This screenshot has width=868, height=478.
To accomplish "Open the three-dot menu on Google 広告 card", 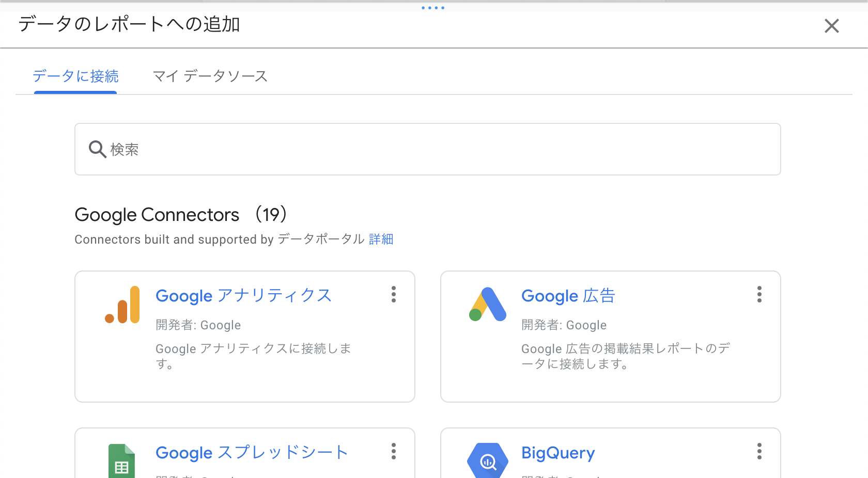I will click(x=759, y=294).
